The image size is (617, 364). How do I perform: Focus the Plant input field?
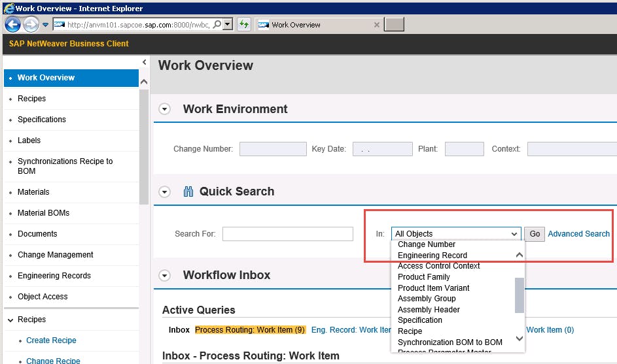coord(465,149)
